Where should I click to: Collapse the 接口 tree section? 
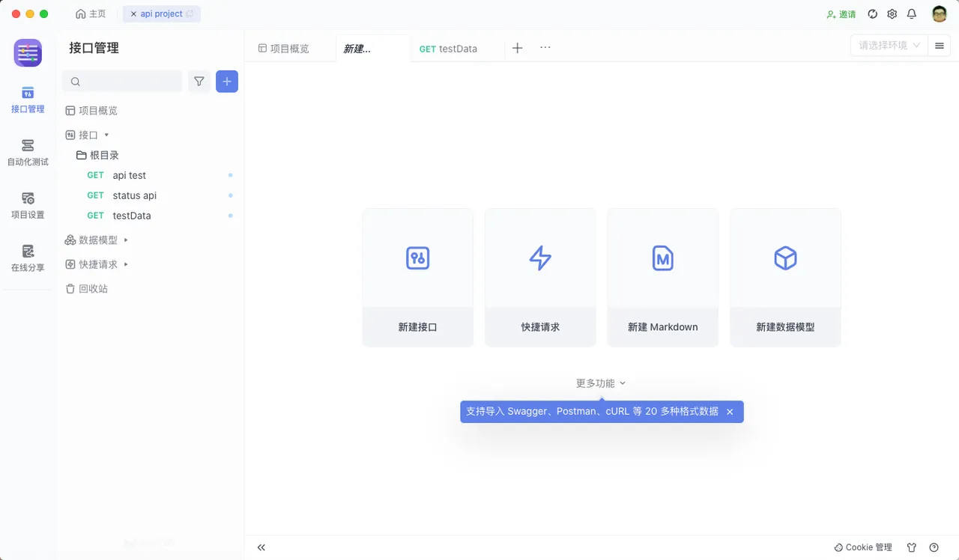coord(106,135)
